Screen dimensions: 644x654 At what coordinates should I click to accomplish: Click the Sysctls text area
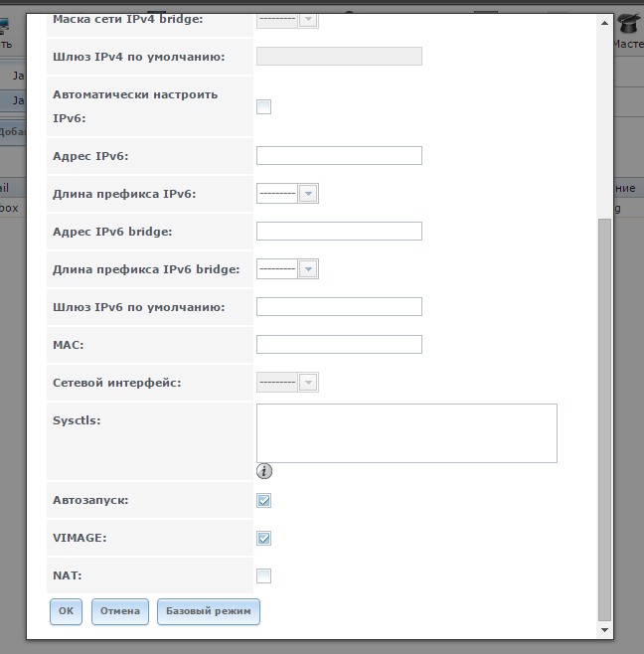click(x=406, y=433)
